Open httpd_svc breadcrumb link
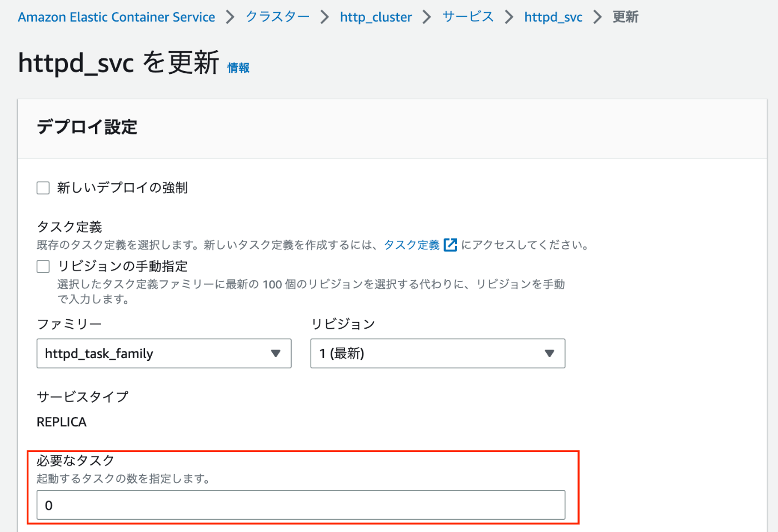 coord(553,17)
